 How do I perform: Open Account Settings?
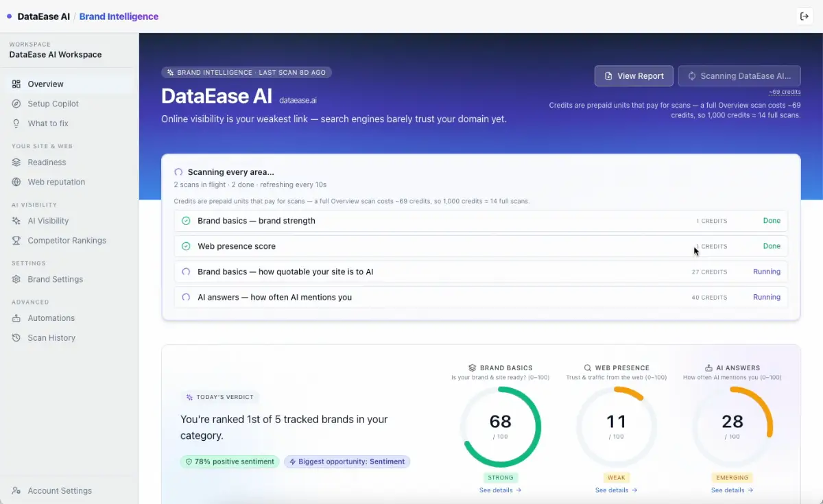(69, 491)
